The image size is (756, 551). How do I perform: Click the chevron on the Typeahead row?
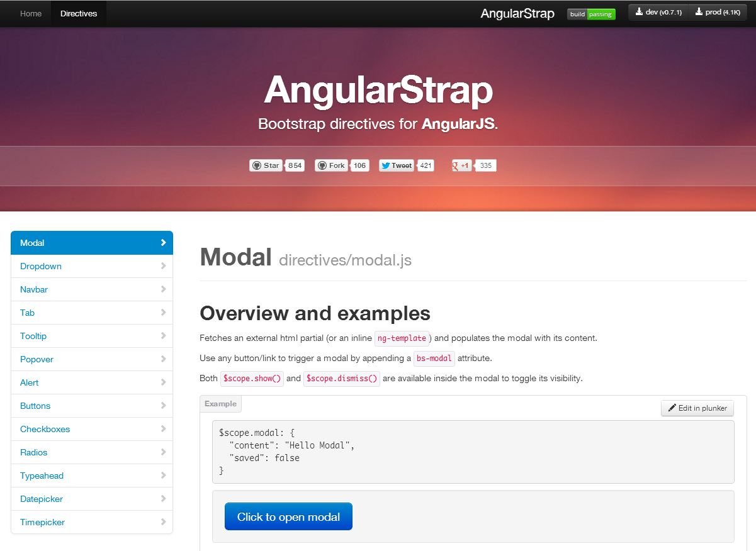click(164, 475)
